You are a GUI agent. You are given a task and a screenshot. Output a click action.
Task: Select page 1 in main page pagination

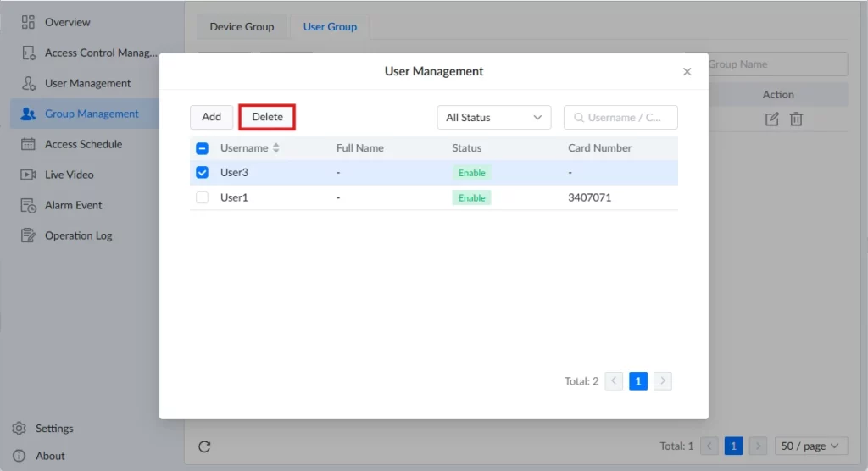(x=733, y=446)
